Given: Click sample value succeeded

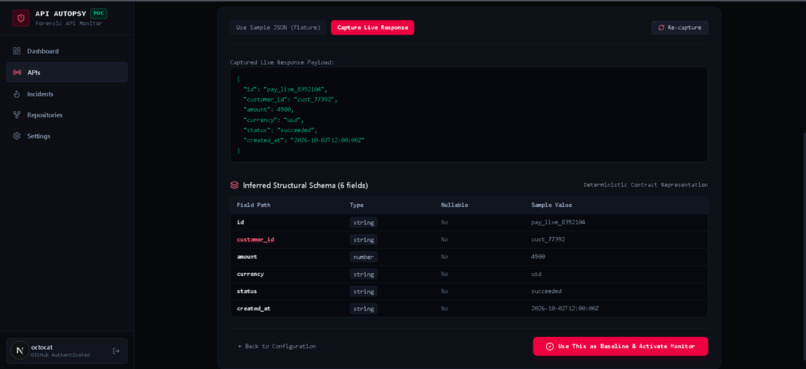Looking at the screenshot, I should click(546, 291).
